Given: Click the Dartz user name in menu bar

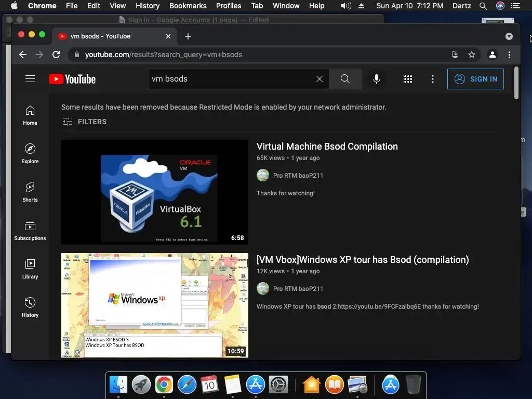Looking at the screenshot, I should point(461,6).
